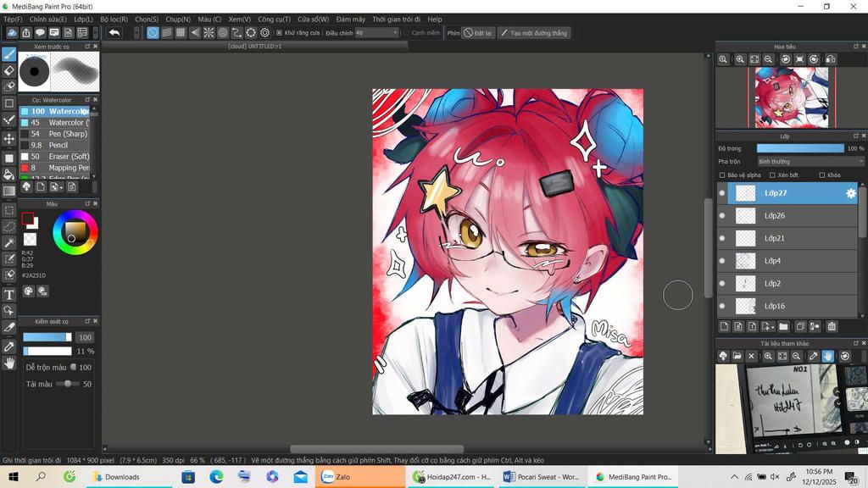868x488 pixels.
Task: Toggle the Cạnh mềm checkbox
Action: click(406, 33)
